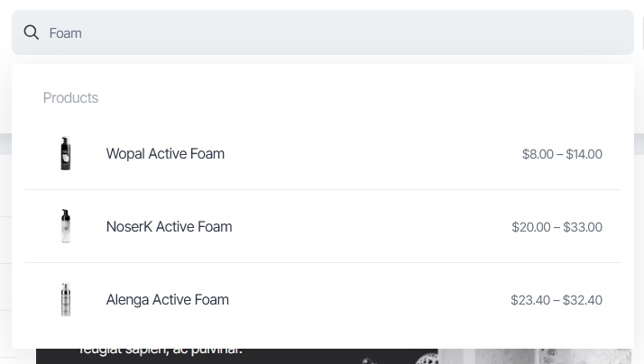Click the $23.40 – $32.40 price range

pos(556,300)
